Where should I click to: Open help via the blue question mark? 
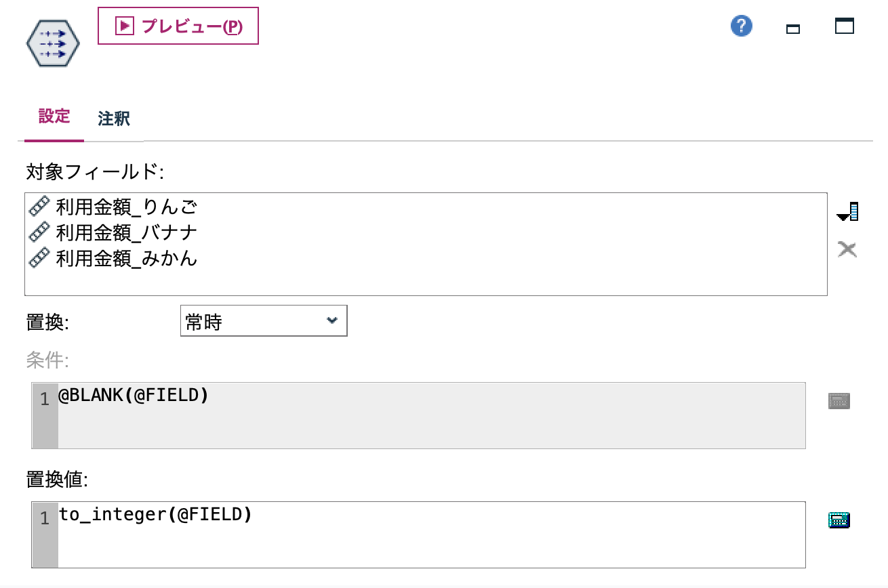pyautogui.click(x=741, y=25)
